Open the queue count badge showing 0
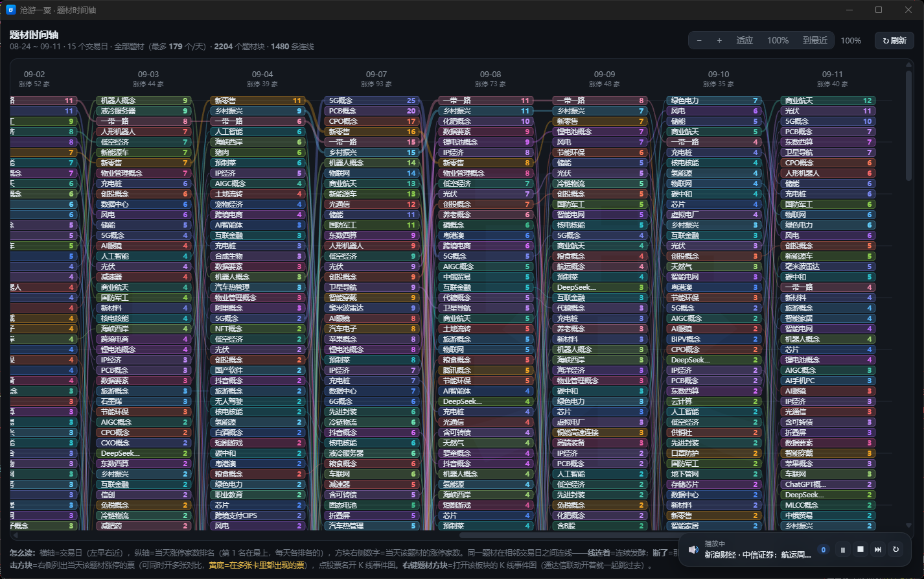The height and width of the screenshot is (579, 924). [824, 550]
